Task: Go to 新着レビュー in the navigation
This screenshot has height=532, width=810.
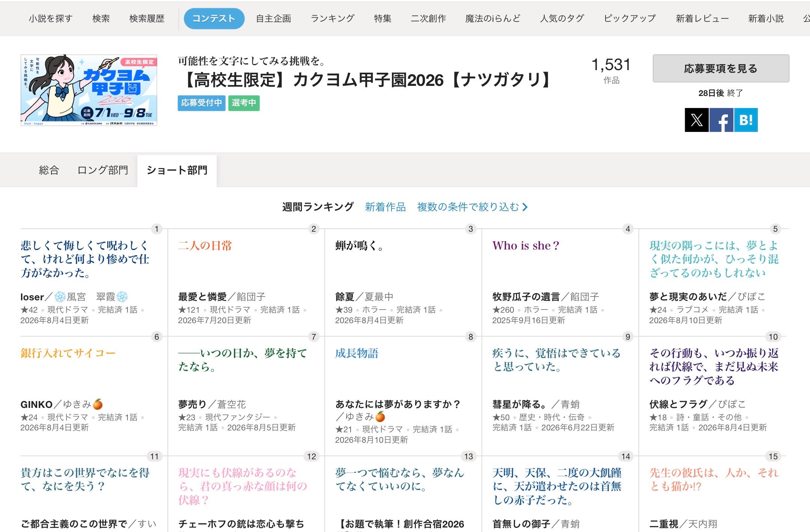Action: (702, 18)
